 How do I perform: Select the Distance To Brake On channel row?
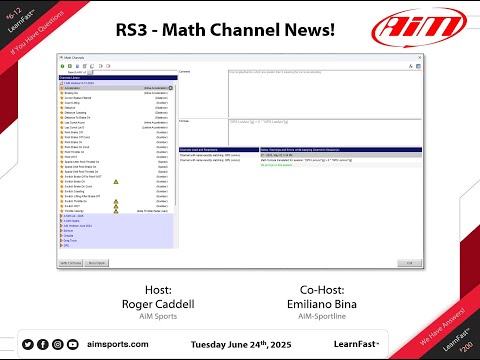[117, 118]
